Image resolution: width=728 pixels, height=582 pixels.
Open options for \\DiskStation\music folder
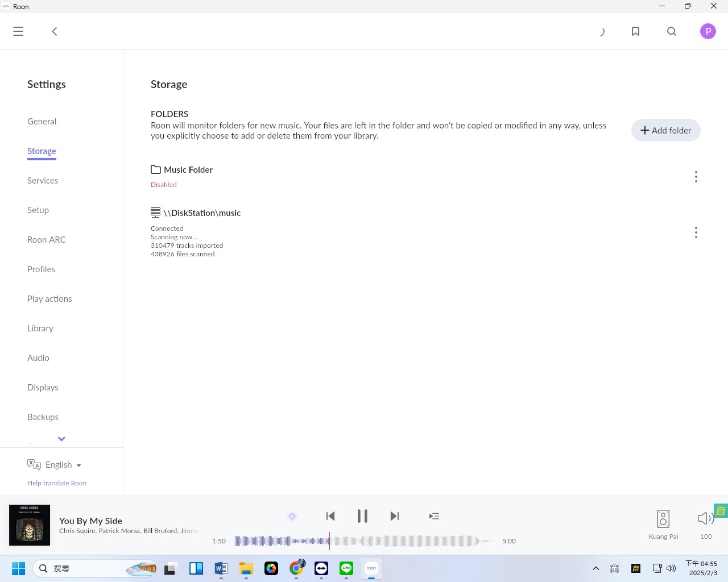tap(696, 232)
